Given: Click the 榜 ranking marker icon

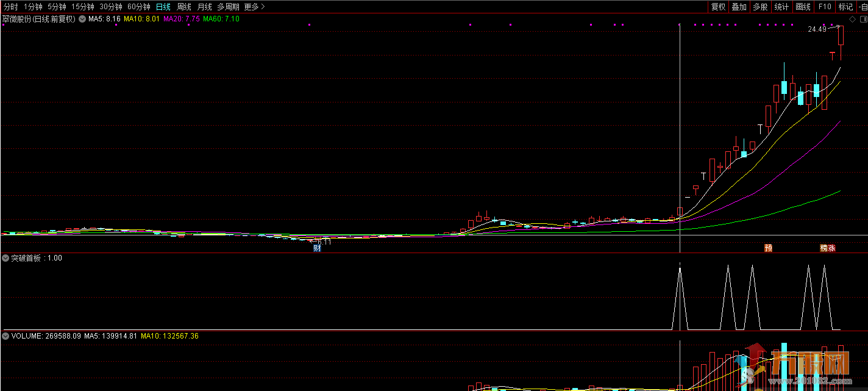Looking at the screenshot, I should tap(824, 248).
